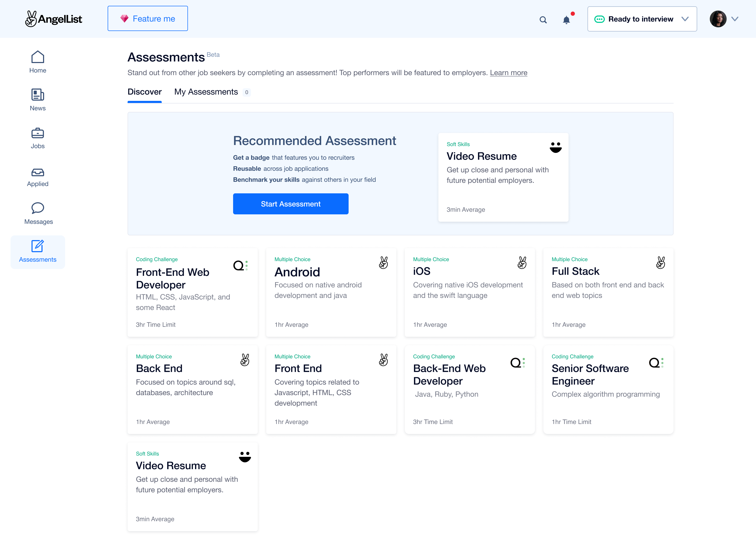Select the Assessments pencil icon

click(x=37, y=246)
